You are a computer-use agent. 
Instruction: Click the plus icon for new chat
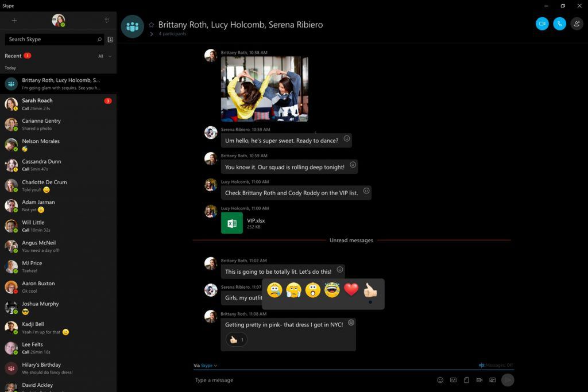[x=14, y=21]
